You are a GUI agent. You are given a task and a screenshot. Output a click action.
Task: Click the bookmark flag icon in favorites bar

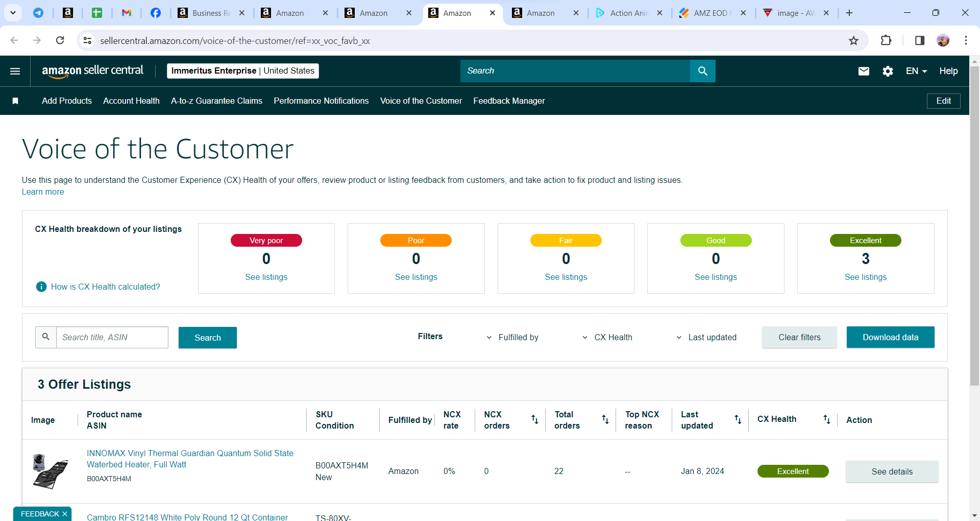coord(15,101)
